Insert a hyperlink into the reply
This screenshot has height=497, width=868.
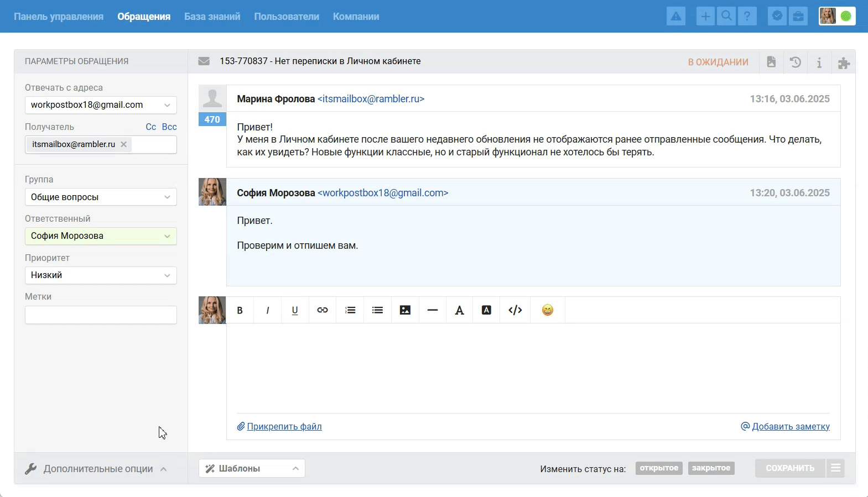[322, 310]
